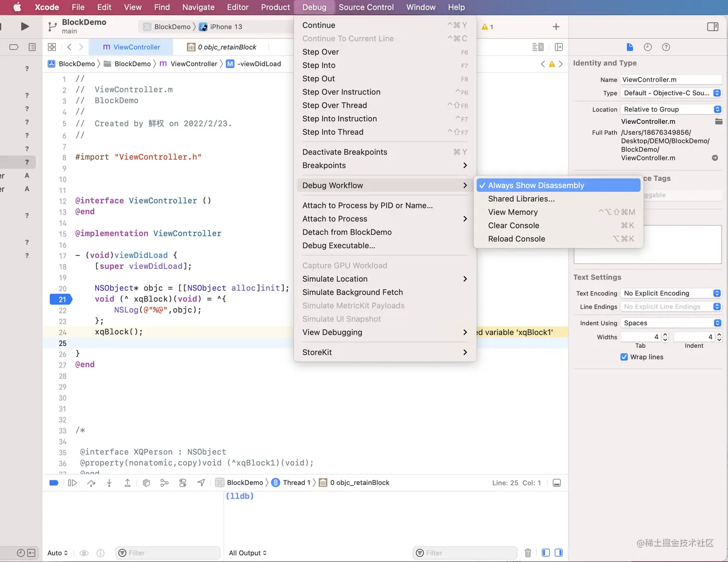Viewport: 728px width, 562px height.
Task: Expand Breakpoints submenu
Action: (x=385, y=166)
